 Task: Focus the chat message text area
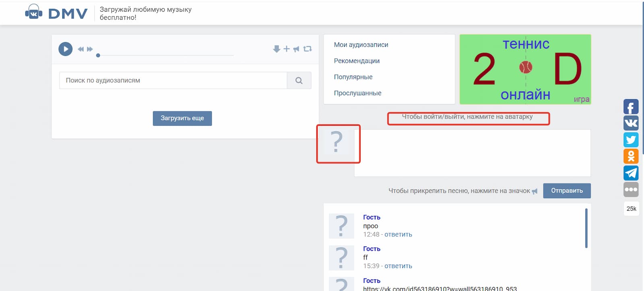(472, 153)
